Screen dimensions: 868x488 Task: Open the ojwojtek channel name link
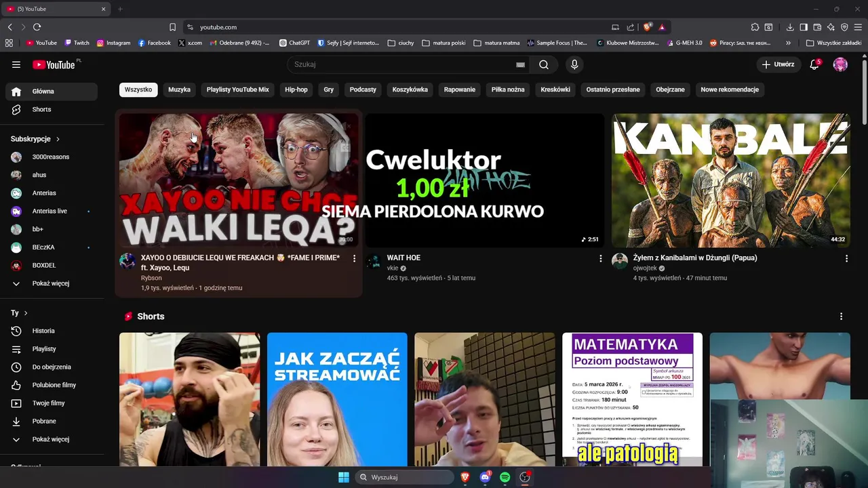[x=645, y=268]
